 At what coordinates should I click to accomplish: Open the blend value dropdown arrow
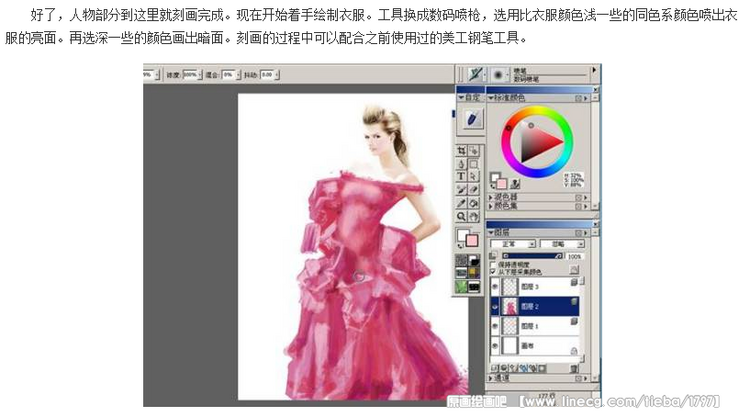tap(237, 75)
